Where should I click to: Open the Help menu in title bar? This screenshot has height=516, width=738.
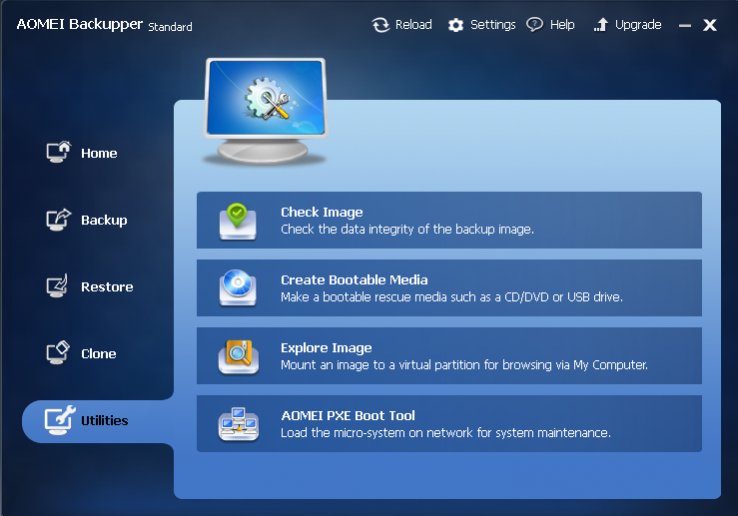point(551,25)
